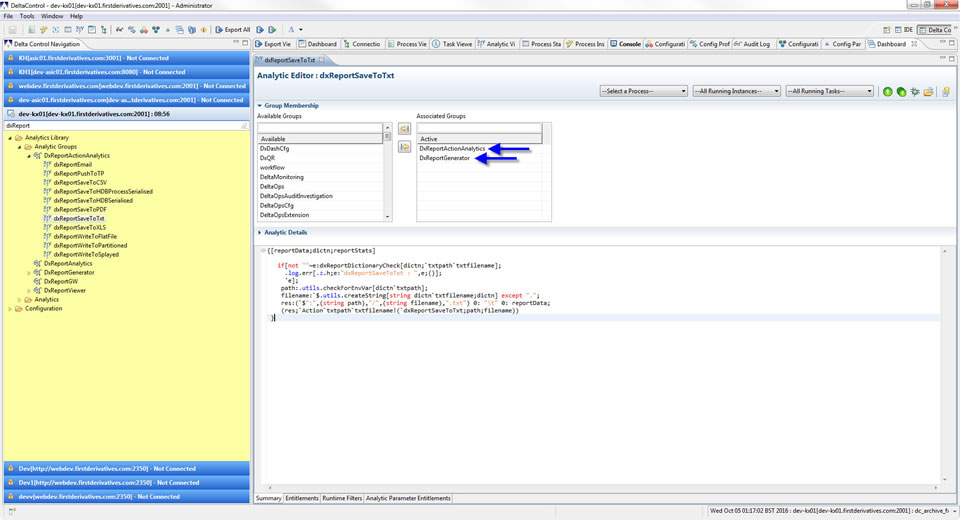Open the Entitlements bottom tab

(x=302, y=499)
